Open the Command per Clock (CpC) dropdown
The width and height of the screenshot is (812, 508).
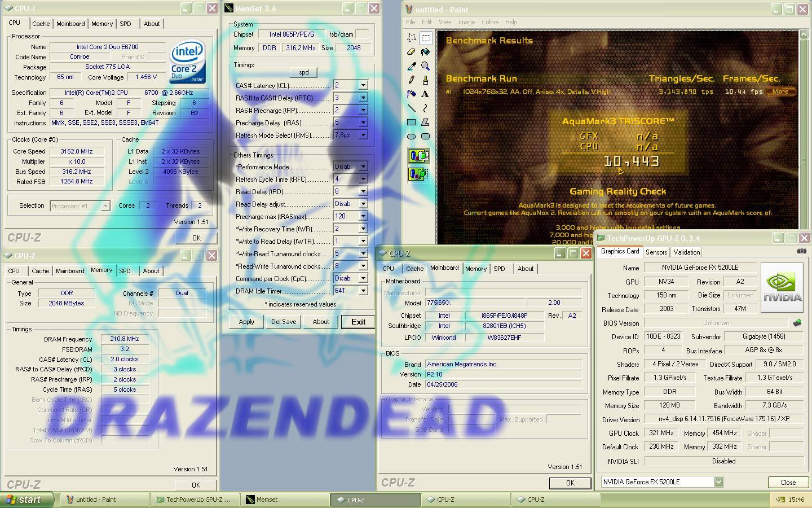pyautogui.click(x=363, y=278)
